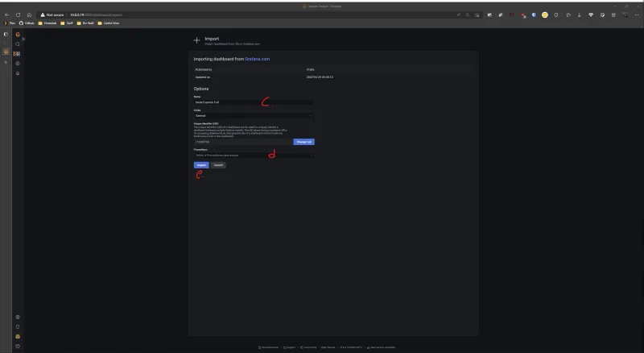Click the dark red extension icon in toolbar
The height and width of the screenshot is (353, 644).
tap(512, 15)
